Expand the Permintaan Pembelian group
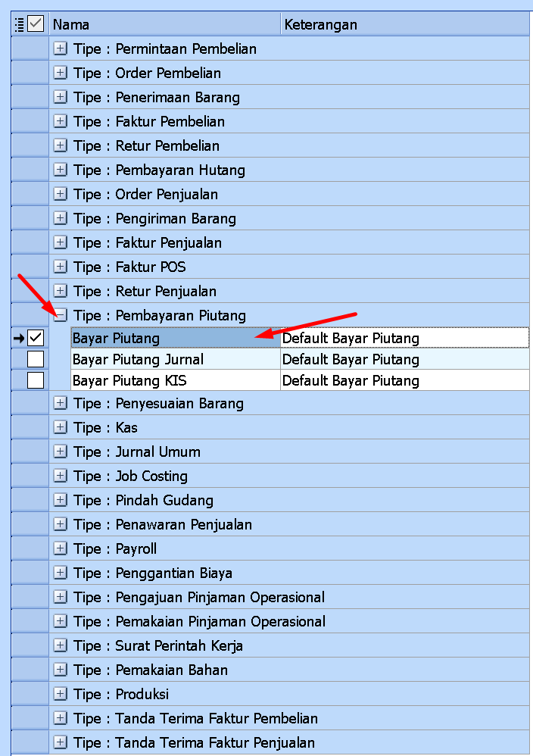The height and width of the screenshot is (756, 533). pos(61,48)
